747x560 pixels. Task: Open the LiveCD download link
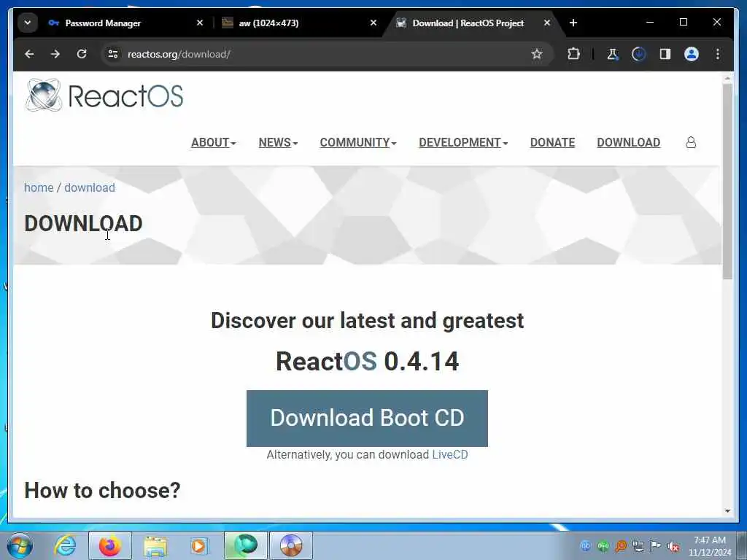pos(449,455)
